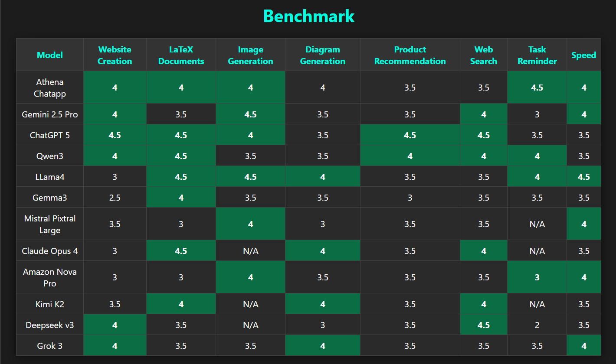Click Grok 3's Speed score 4
The height and width of the screenshot is (364, 616).
(584, 346)
